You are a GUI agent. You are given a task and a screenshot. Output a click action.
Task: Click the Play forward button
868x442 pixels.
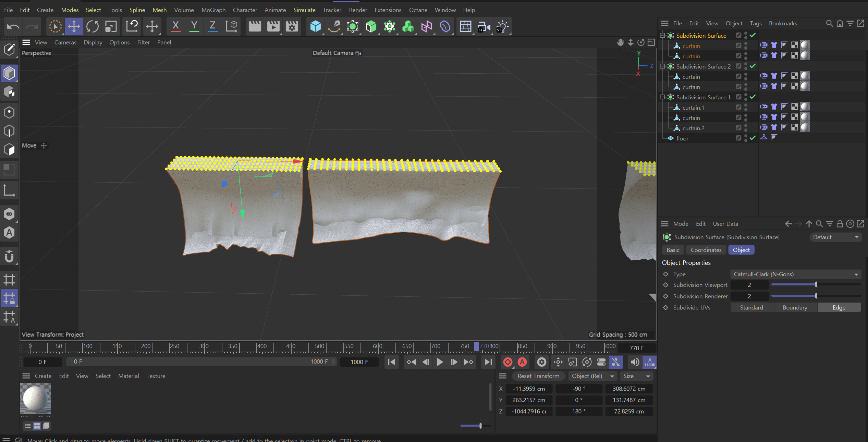point(440,362)
